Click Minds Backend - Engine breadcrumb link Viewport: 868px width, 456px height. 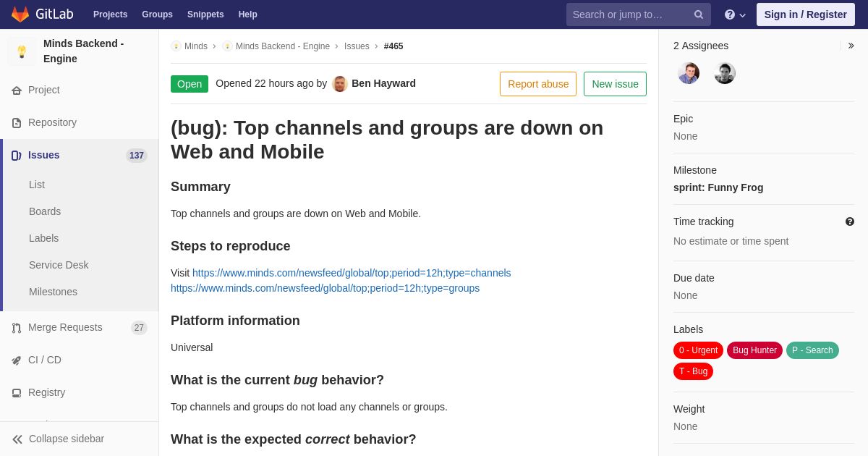283,46
